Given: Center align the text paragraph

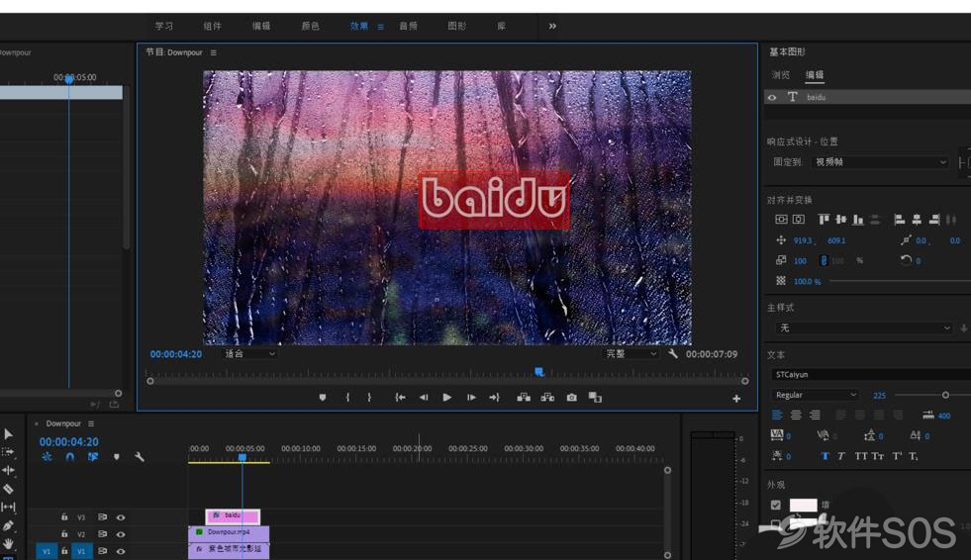Looking at the screenshot, I should (796, 415).
